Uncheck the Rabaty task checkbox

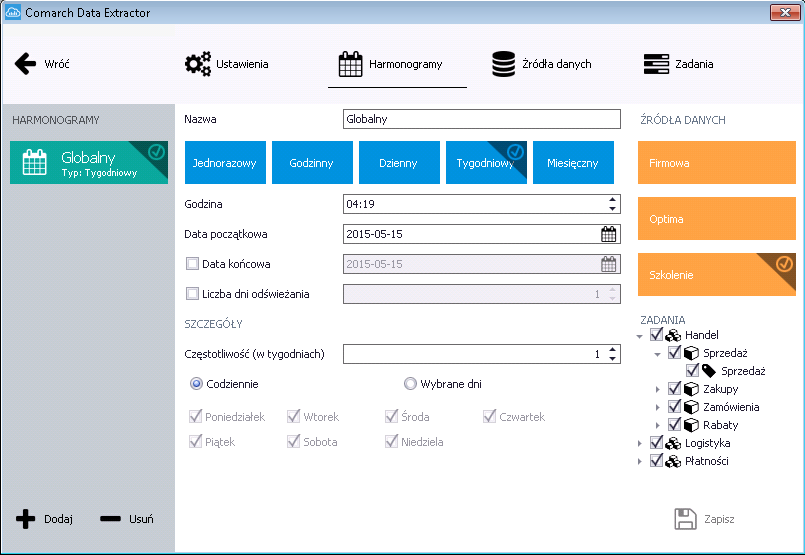click(x=675, y=425)
